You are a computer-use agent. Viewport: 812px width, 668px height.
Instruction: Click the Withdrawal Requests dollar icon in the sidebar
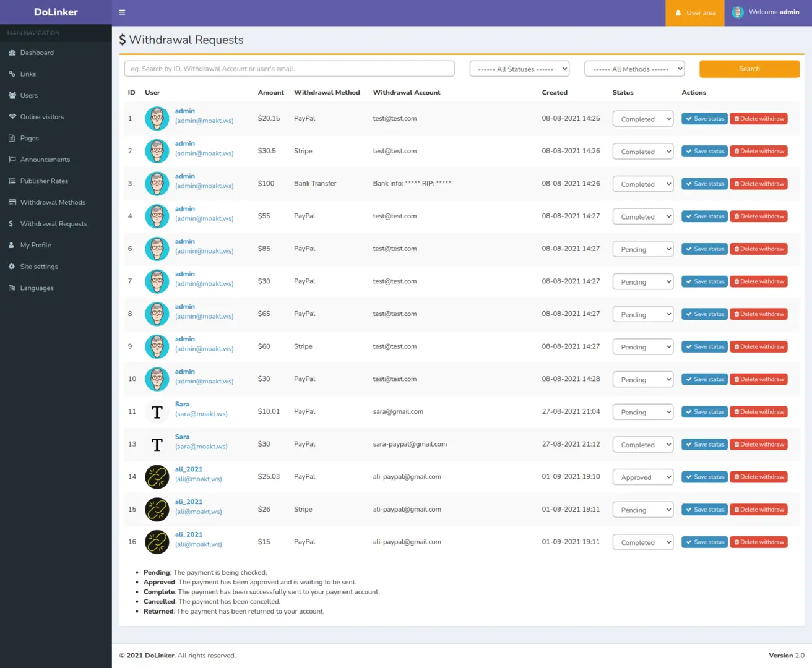11,224
